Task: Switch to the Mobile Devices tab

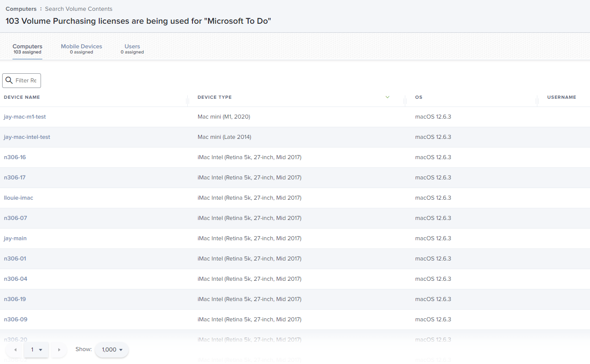Action: (82, 49)
